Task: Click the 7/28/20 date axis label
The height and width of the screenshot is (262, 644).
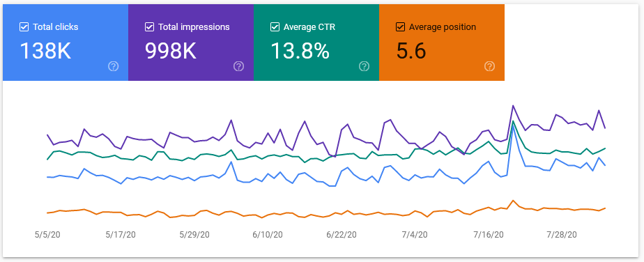Action: coord(562,235)
